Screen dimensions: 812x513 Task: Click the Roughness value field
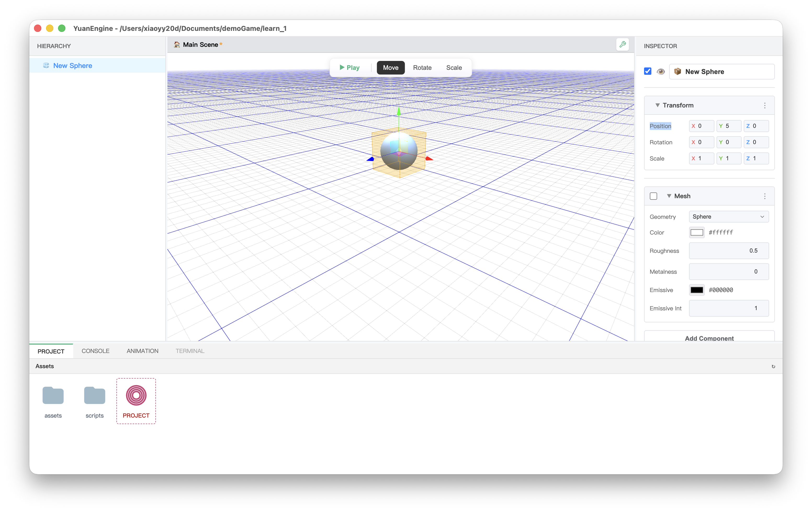[729, 251]
